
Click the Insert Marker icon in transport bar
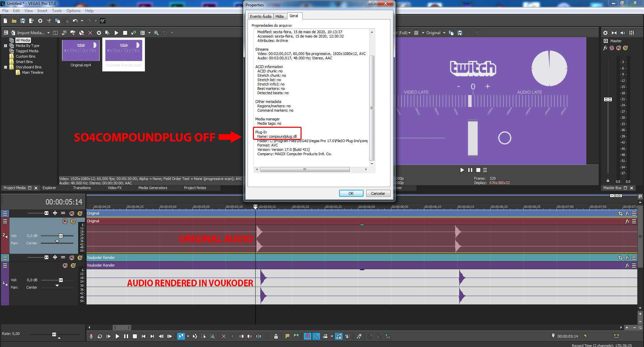(x=287, y=336)
